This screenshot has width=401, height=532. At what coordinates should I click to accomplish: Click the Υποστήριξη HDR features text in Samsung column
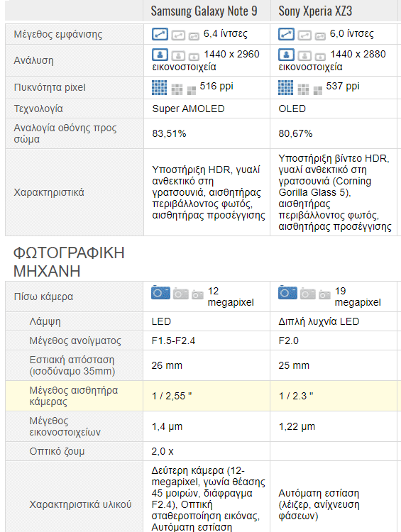(x=209, y=192)
